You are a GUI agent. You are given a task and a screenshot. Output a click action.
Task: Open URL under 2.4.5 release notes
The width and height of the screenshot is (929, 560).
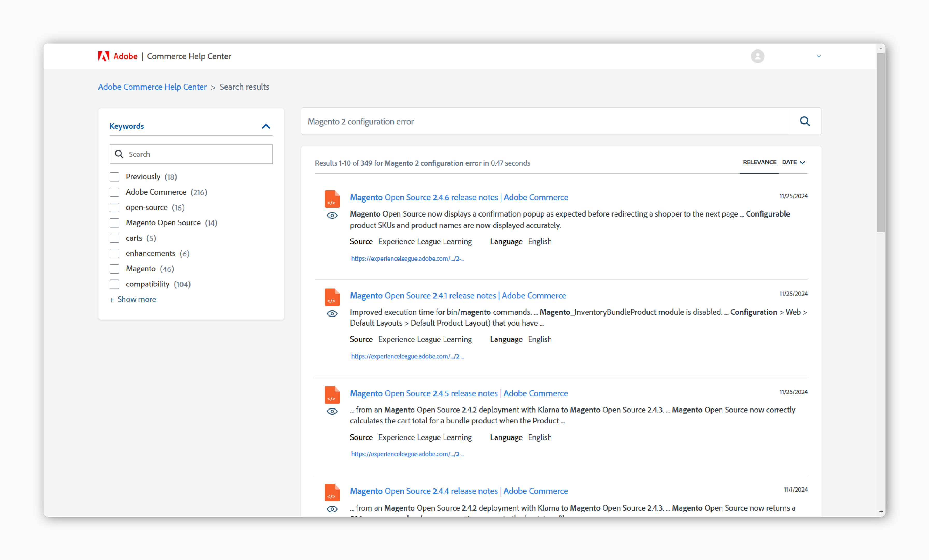point(407,454)
